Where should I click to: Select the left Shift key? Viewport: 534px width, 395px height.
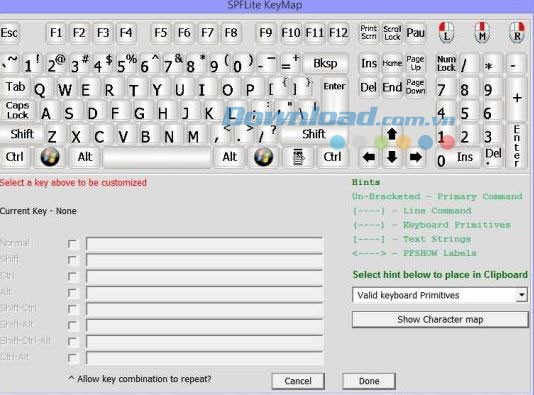(x=22, y=134)
